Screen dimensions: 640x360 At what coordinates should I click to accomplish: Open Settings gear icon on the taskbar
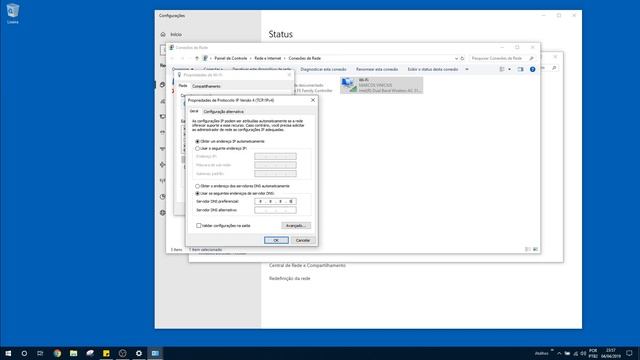click(x=139, y=353)
